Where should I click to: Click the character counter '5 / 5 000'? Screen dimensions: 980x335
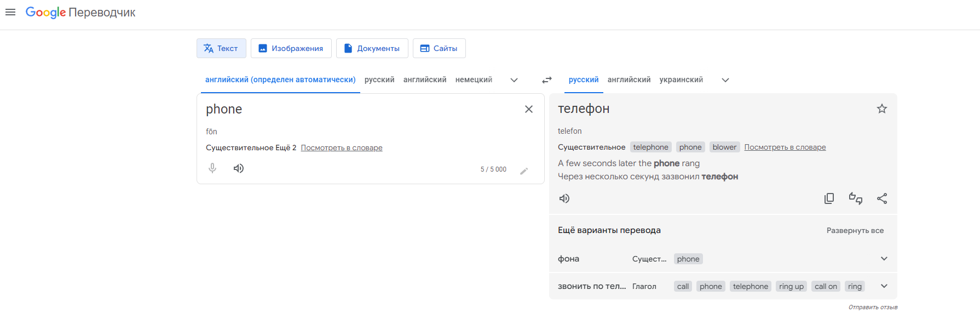coord(493,169)
